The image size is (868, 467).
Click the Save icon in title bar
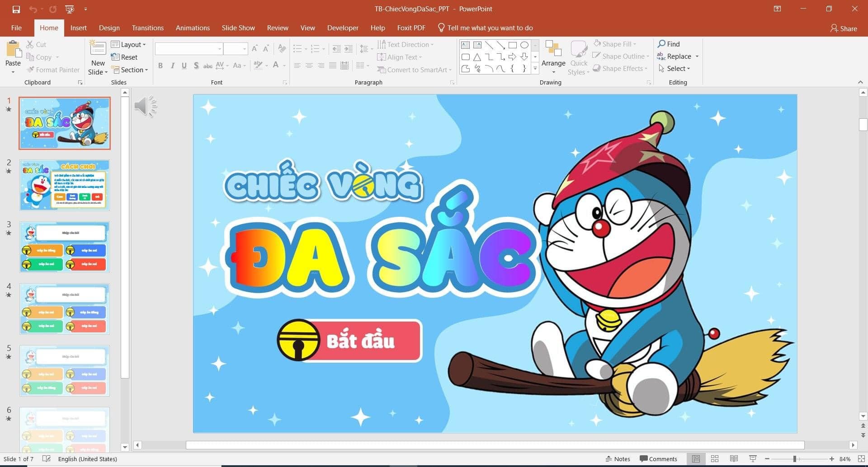[16, 9]
